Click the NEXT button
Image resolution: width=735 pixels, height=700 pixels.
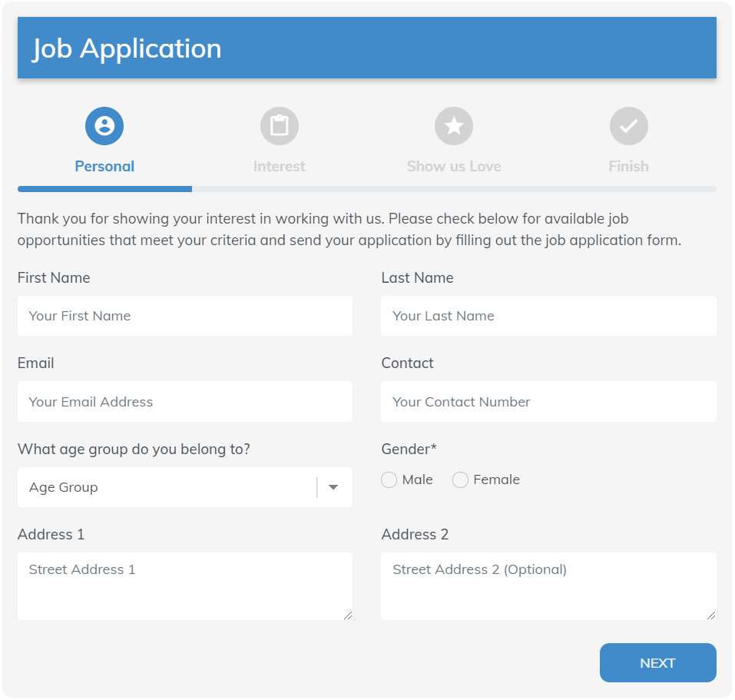coord(657,662)
